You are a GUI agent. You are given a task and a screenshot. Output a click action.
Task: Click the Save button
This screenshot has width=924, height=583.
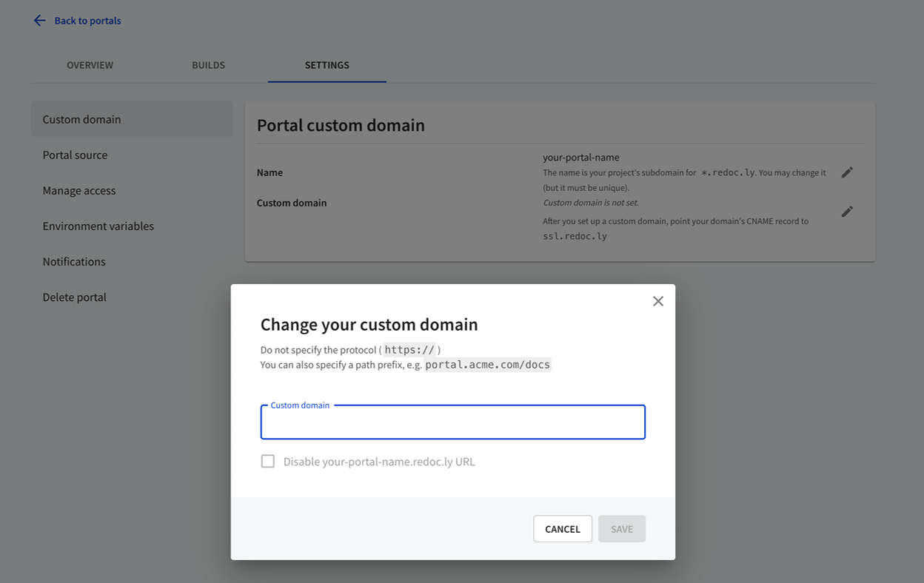tap(622, 529)
